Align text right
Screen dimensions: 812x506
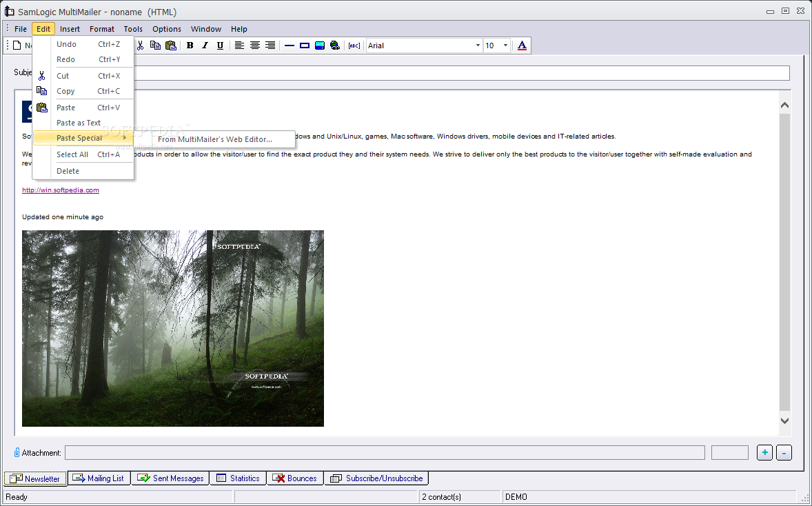(x=270, y=45)
